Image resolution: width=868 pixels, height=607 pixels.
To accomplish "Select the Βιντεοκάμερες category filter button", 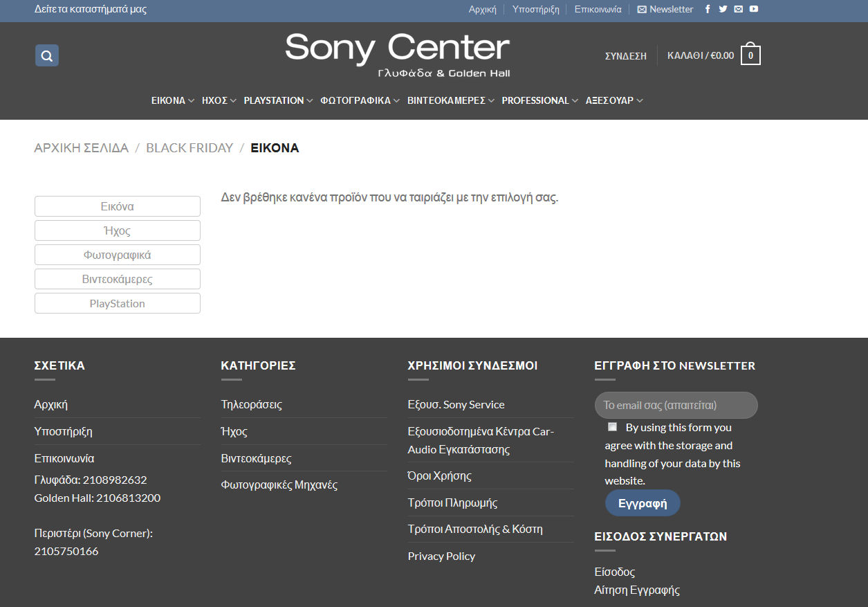I will click(x=118, y=279).
